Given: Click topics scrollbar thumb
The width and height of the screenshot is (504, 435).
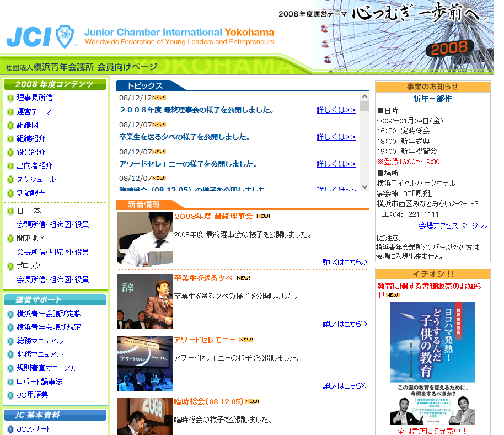Looking at the screenshot, I should click(364, 106).
